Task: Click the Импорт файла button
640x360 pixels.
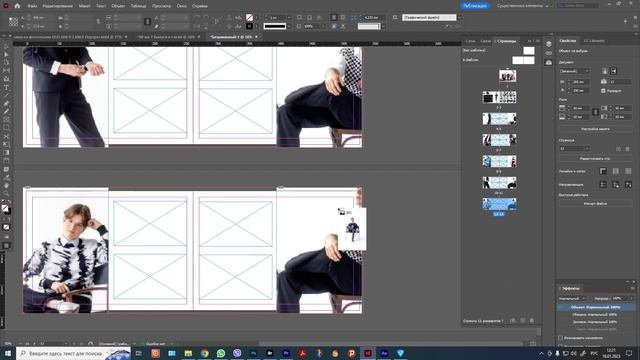Action: tap(595, 203)
